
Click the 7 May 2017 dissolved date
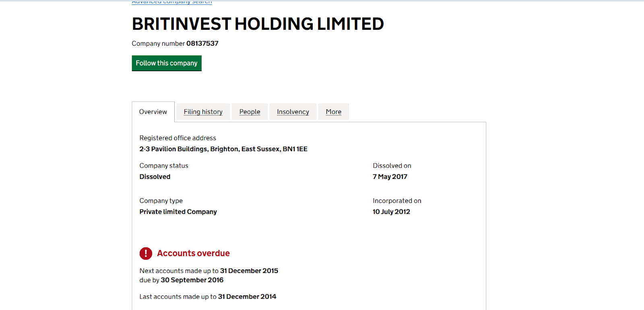pos(390,177)
